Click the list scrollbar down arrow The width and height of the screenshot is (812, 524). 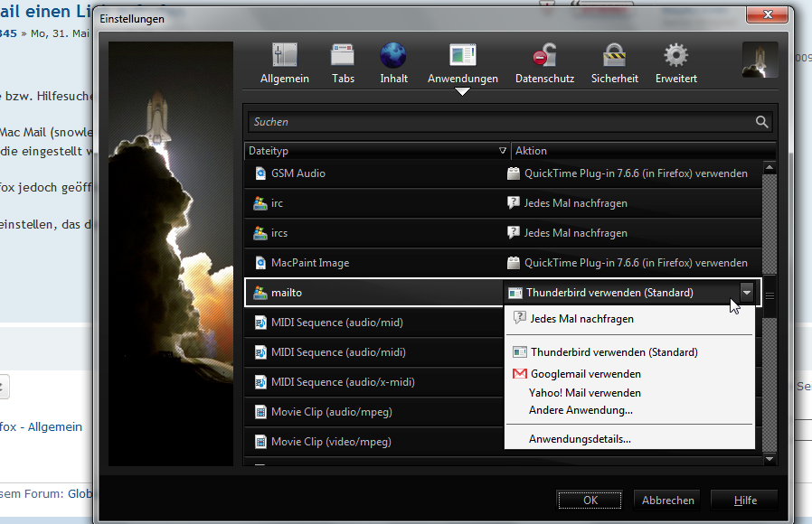(x=770, y=459)
